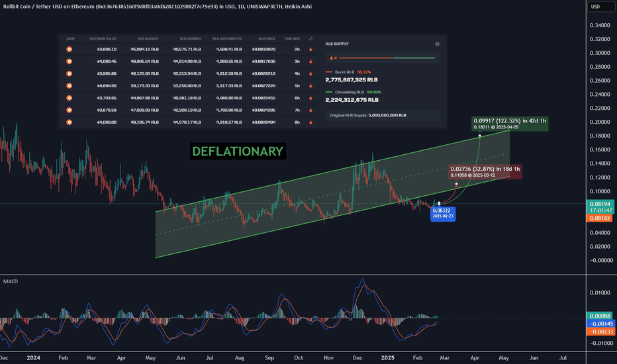Click the 2025 label on the time axis

tap(387, 357)
